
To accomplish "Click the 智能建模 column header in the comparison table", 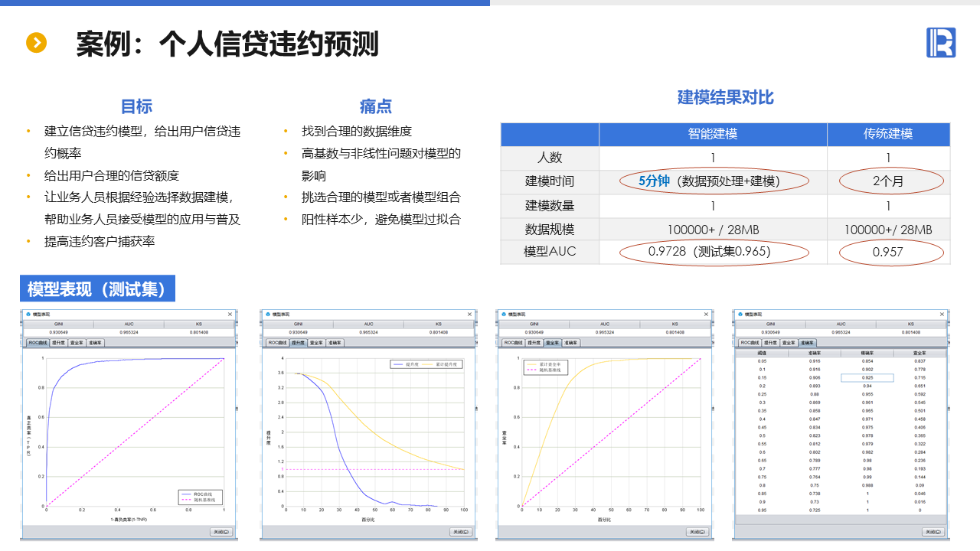I will [x=712, y=134].
